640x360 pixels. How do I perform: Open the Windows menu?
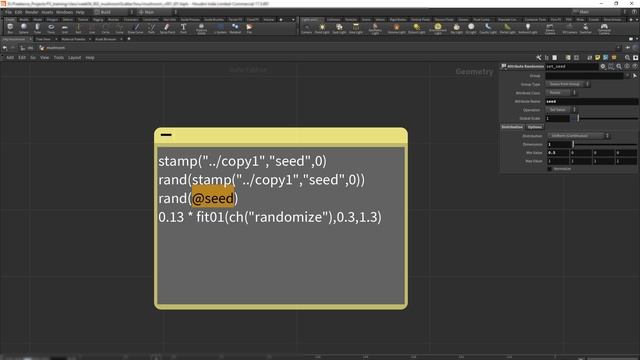coord(64,12)
